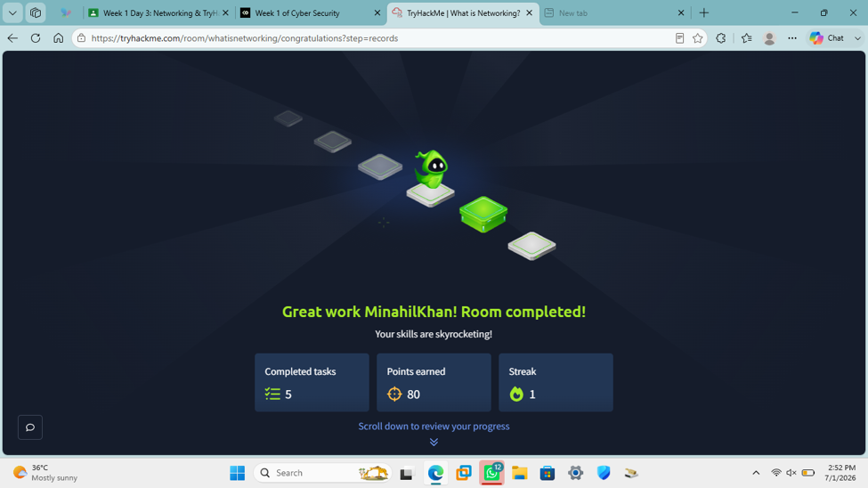Add this page to favorites star
868x488 pixels.
(x=697, y=38)
